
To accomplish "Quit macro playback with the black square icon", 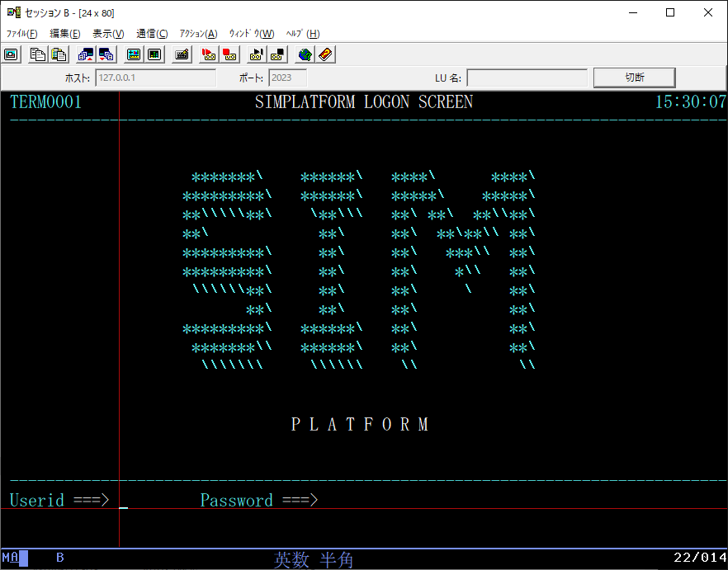I will (x=277, y=54).
